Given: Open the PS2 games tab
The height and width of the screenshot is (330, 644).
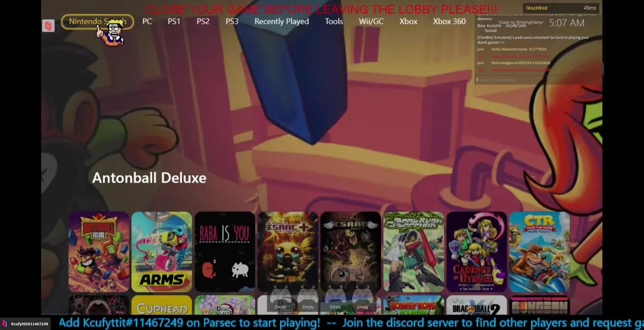Looking at the screenshot, I should (x=203, y=22).
